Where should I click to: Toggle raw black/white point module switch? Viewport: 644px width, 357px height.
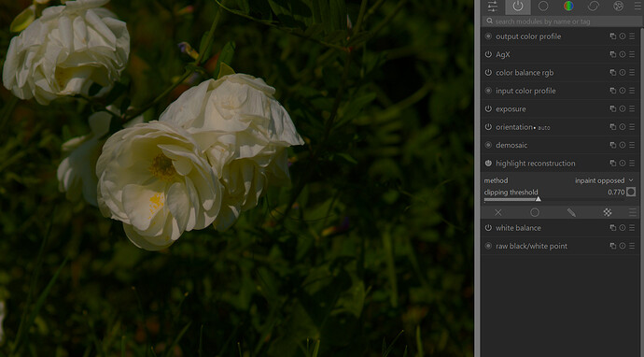(488, 246)
